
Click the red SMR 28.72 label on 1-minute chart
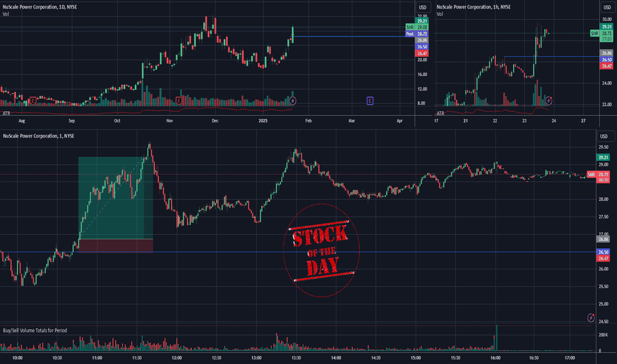tap(598, 177)
